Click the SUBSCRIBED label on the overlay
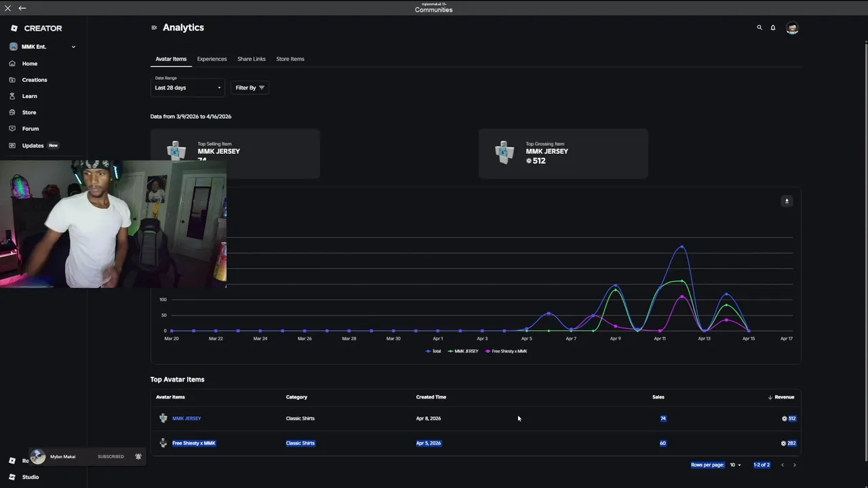The image size is (868, 488). point(111,457)
